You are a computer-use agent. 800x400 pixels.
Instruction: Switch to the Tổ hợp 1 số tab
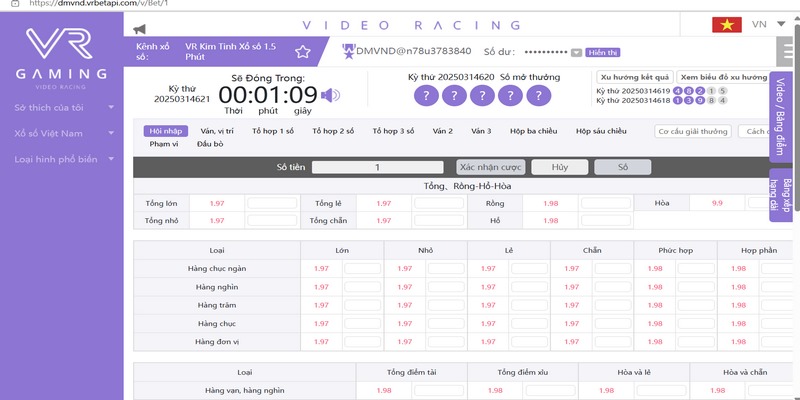[273, 131]
